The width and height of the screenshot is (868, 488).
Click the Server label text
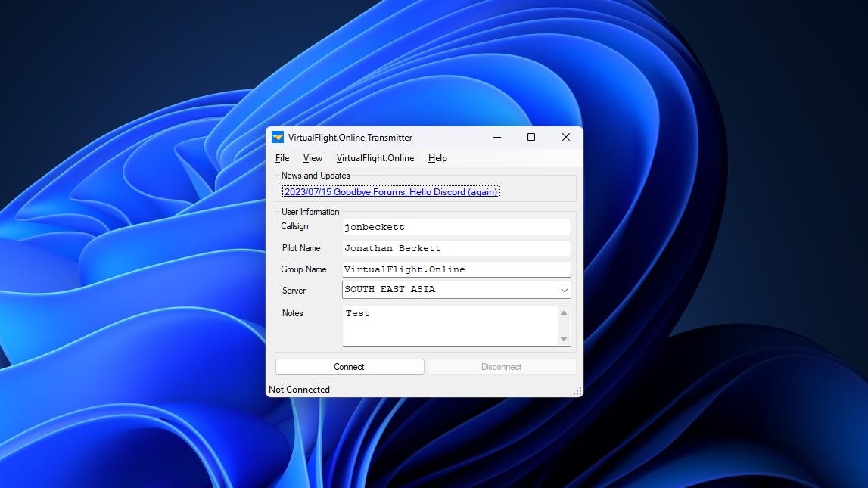(294, 291)
